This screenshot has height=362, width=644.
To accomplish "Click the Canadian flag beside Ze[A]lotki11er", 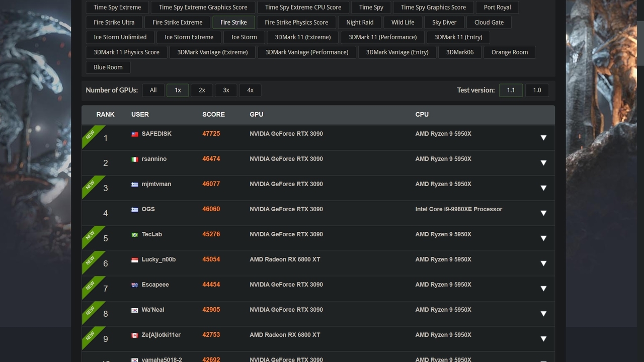I will (135, 335).
